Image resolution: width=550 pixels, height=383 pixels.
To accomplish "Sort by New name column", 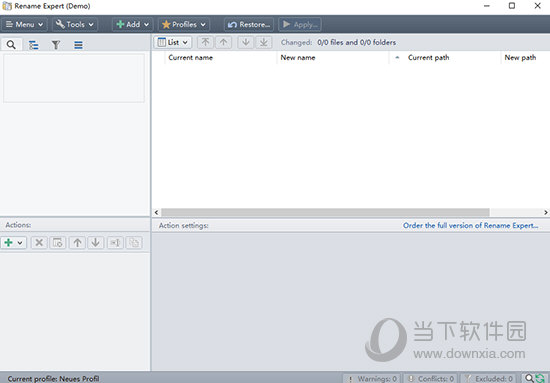I will click(x=333, y=58).
